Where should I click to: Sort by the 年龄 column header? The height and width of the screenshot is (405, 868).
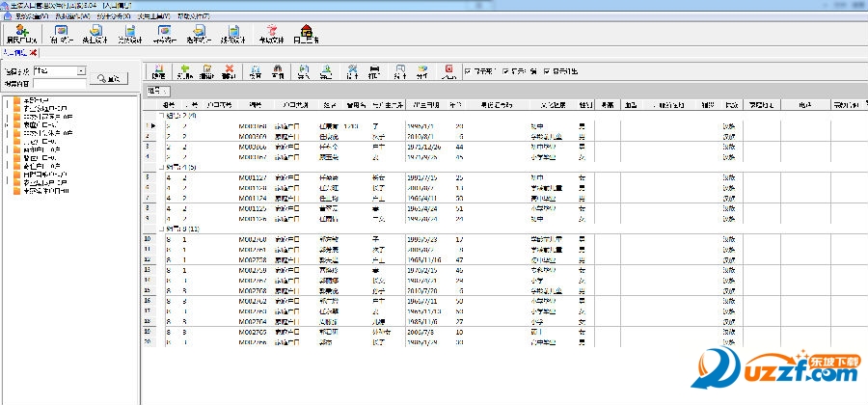455,105
